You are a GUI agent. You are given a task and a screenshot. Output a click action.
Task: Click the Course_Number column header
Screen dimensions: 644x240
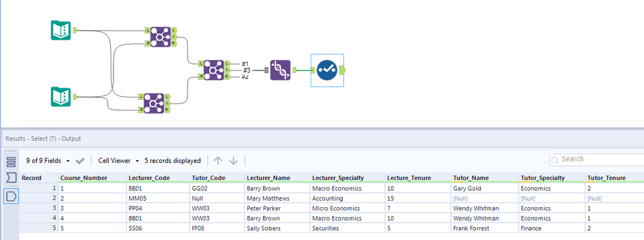tap(92, 178)
